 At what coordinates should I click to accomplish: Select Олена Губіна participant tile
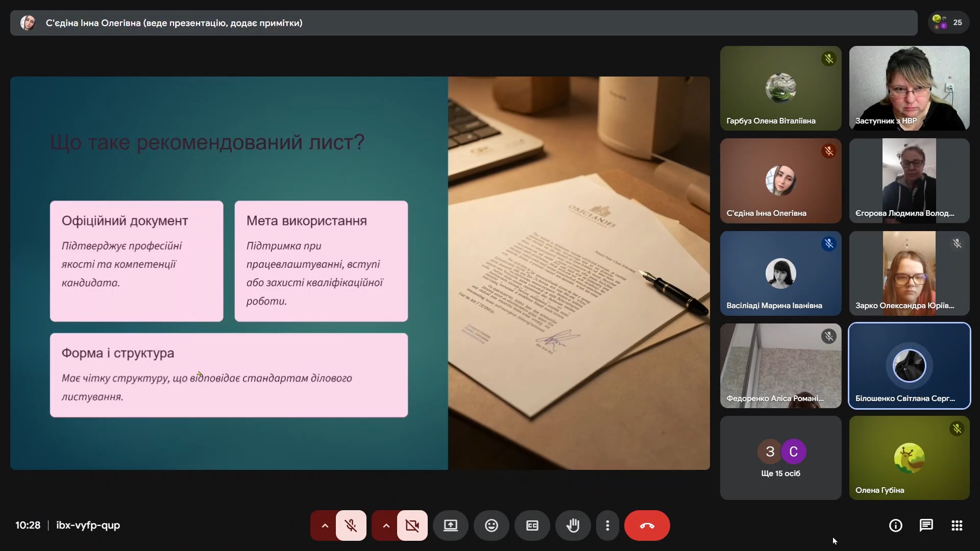[x=909, y=458]
